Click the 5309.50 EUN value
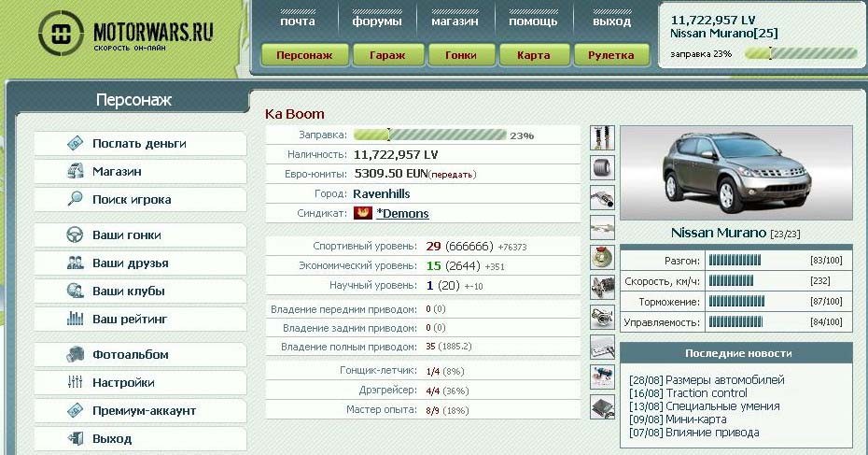Screen dimensions: 868x455 click(x=391, y=174)
